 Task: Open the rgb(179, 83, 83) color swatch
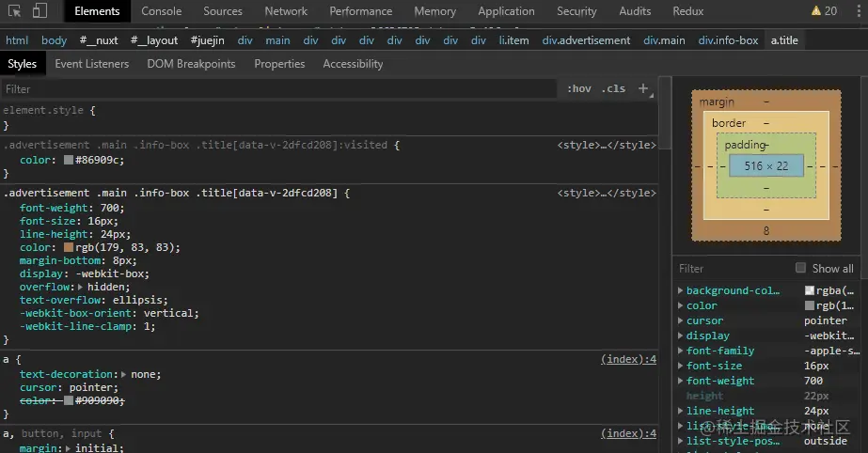point(69,247)
